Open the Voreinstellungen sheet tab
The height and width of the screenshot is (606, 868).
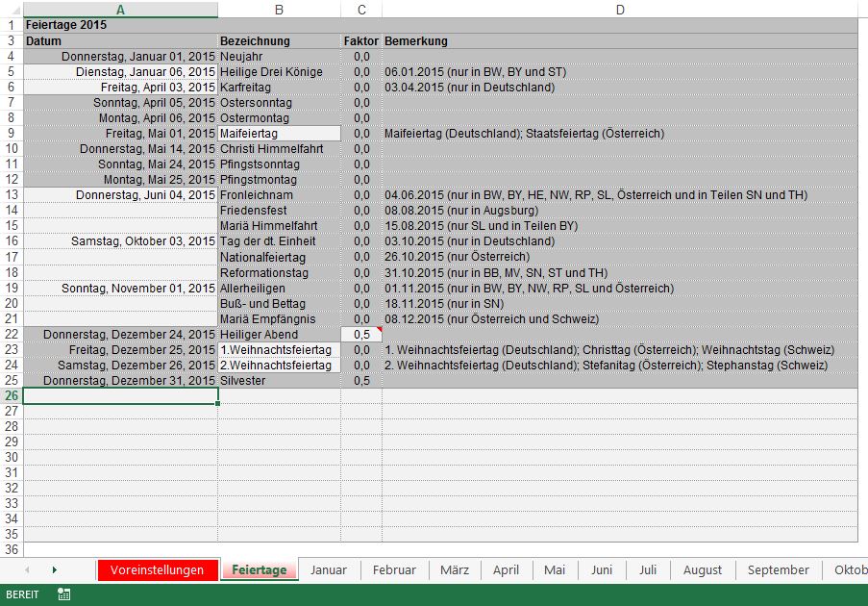tap(158, 569)
